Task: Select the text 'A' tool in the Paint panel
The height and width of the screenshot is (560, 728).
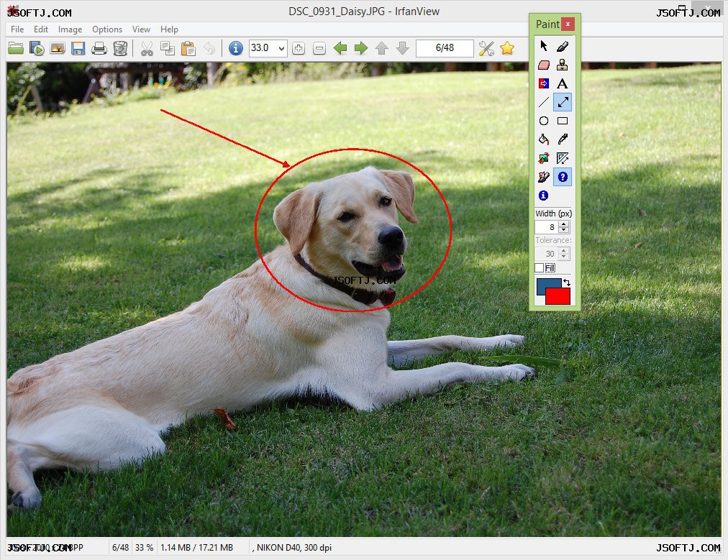Action: (563, 83)
